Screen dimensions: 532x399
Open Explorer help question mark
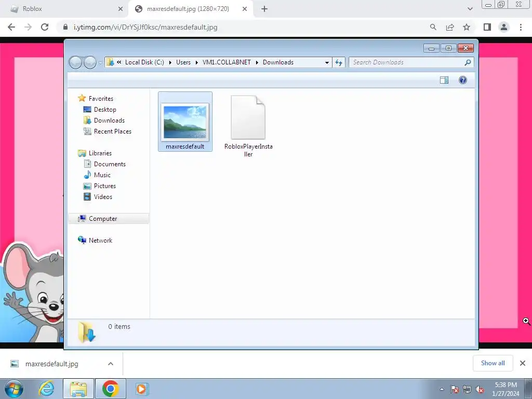[x=463, y=80]
